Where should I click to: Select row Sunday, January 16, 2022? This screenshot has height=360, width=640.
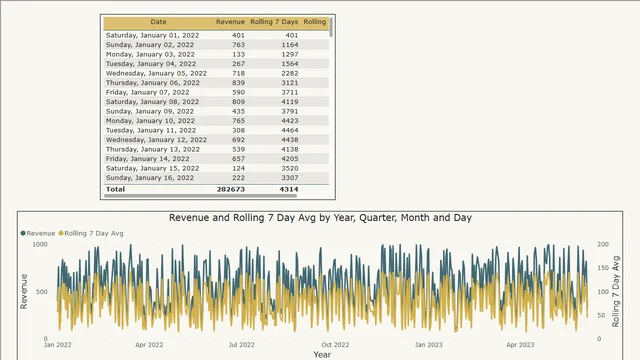click(216, 178)
